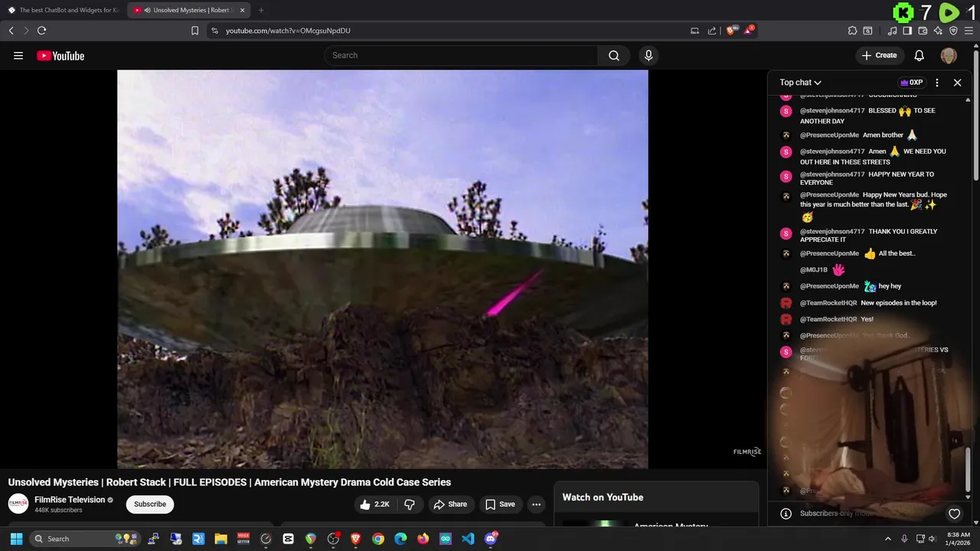Share the Unsolved Mysteries video
980x551 pixels.
pyautogui.click(x=450, y=504)
